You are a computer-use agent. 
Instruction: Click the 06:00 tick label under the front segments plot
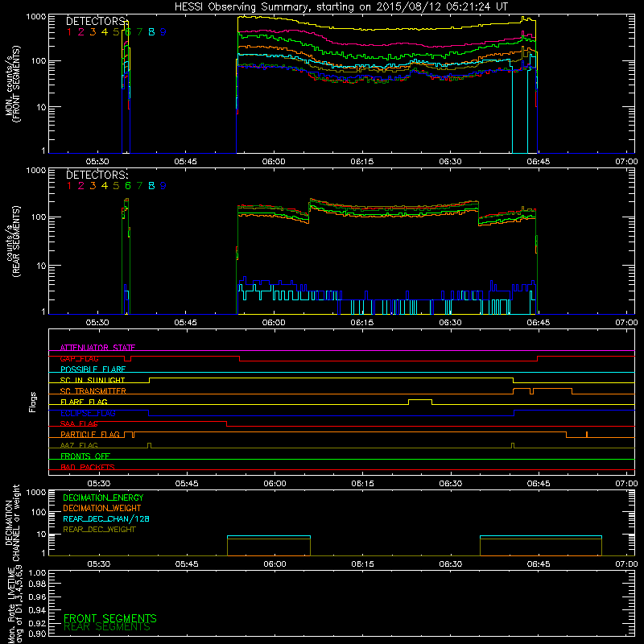click(274, 162)
